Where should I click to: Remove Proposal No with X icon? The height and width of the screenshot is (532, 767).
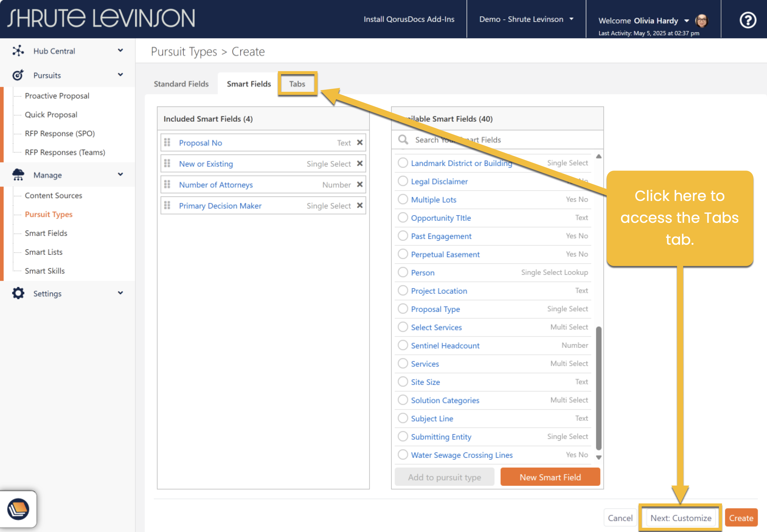pyautogui.click(x=359, y=143)
